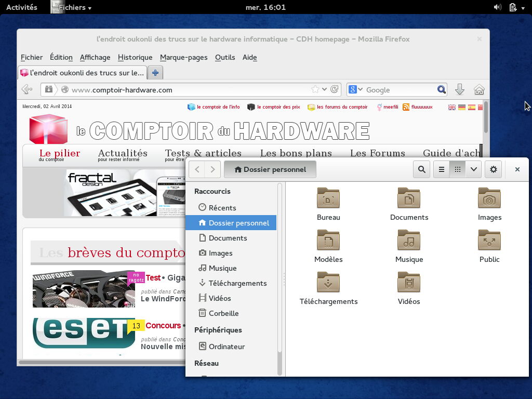Image resolution: width=532 pixels, height=399 pixels.
Task: Click the Dossier personnel path button
Action: click(270, 169)
